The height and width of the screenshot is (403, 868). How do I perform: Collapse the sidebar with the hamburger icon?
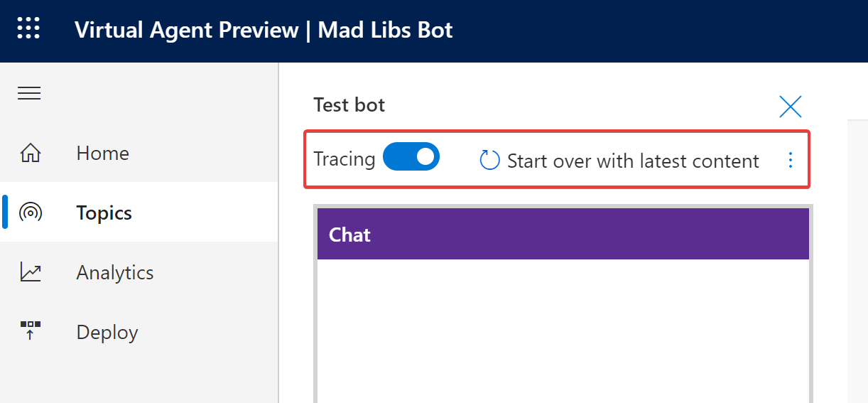(29, 93)
